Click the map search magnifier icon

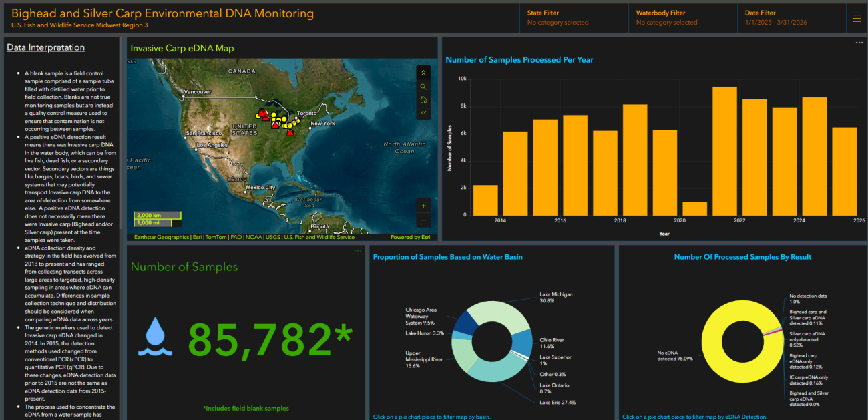pyautogui.click(x=423, y=87)
